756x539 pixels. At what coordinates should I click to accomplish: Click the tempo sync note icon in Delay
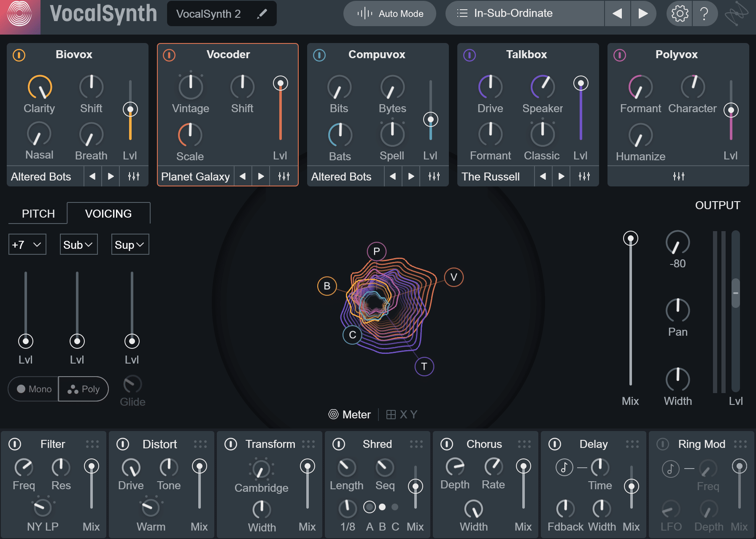coord(564,467)
